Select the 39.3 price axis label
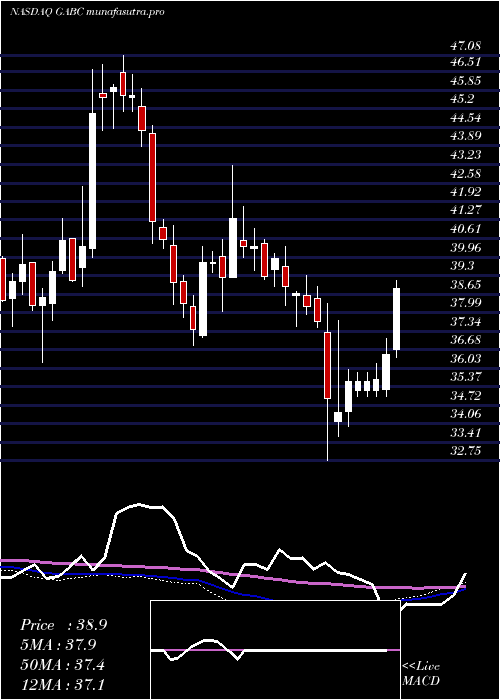 click(x=461, y=266)
